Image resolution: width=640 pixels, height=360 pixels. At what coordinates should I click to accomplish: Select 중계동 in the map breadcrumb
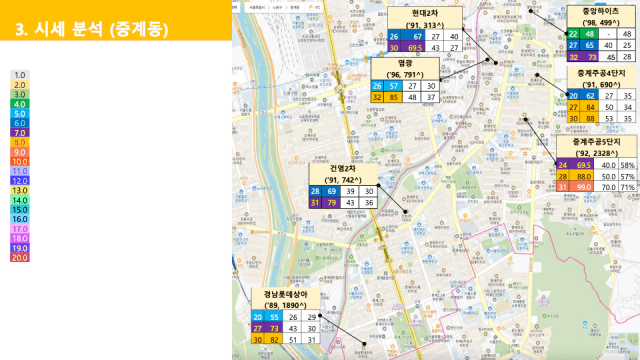pos(295,7)
